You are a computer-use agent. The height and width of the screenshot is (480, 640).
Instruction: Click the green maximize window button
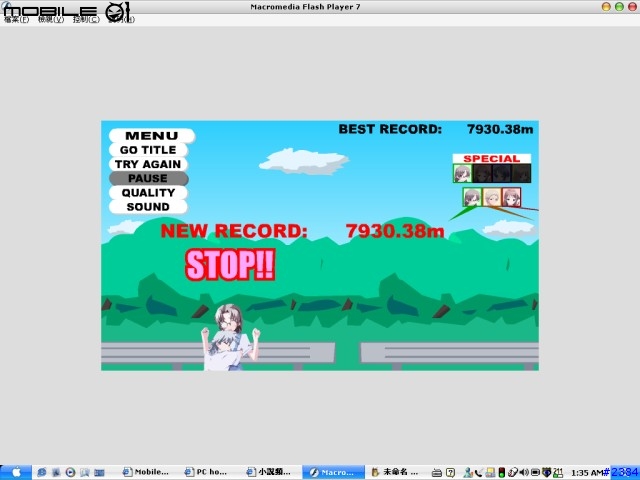pyautogui.click(x=620, y=7)
